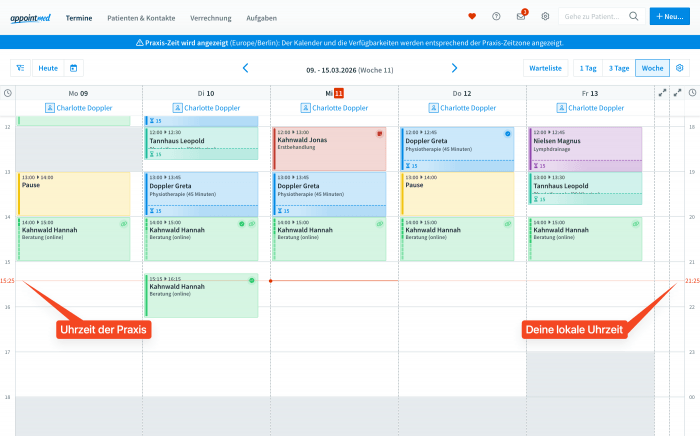This screenshot has width=700, height=436.
Task: Open the Warteliste
Action: coord(546,68)
